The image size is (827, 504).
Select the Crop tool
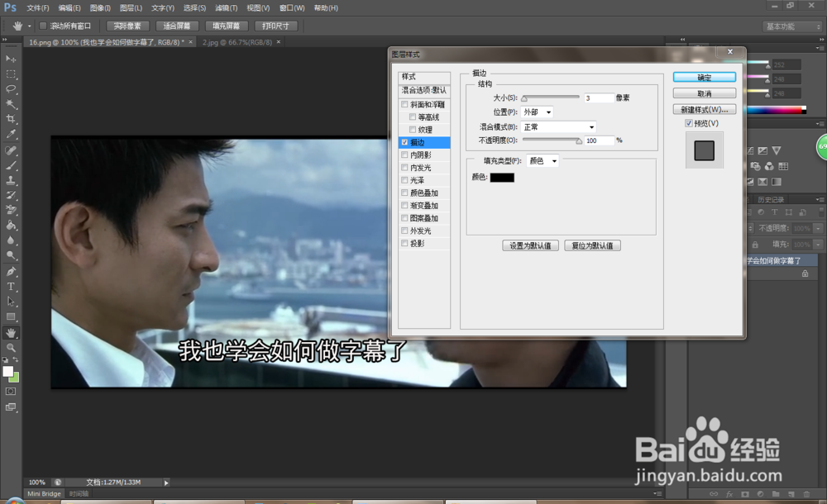pyautogui.click(x=11, y=119)
